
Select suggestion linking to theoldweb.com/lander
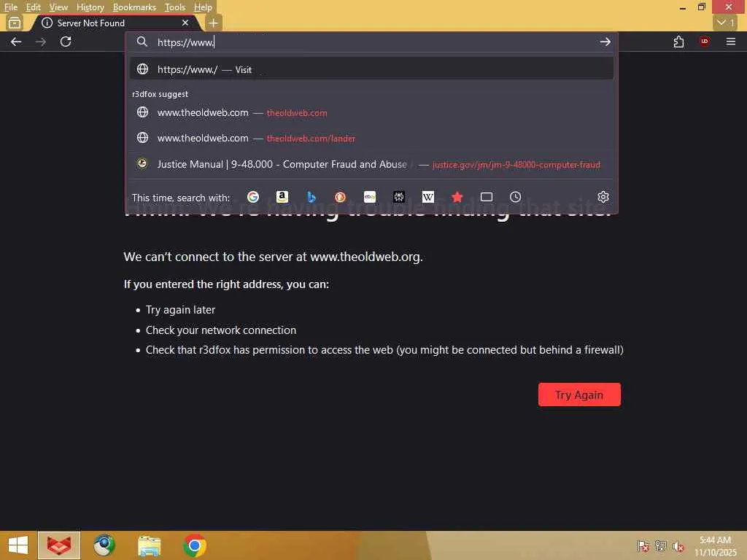[x=371, y=138]
